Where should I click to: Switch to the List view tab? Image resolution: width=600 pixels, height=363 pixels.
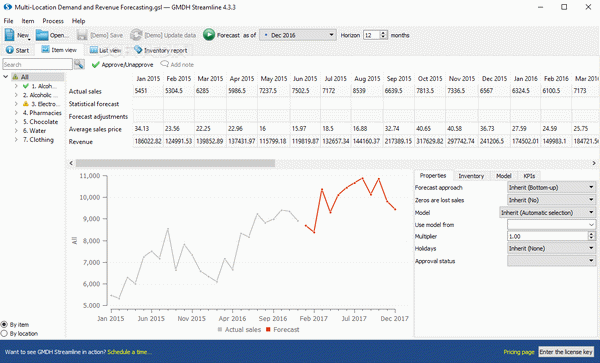tap(106, 50)
